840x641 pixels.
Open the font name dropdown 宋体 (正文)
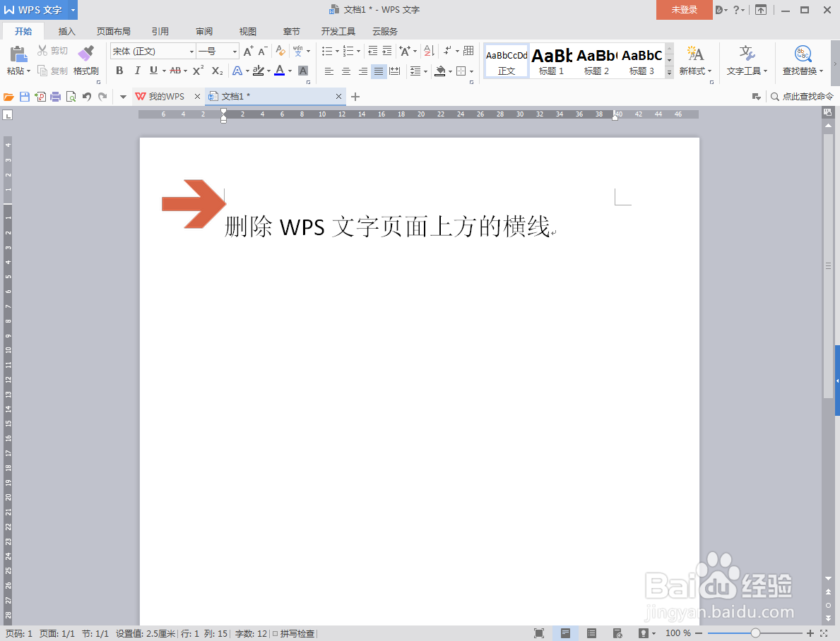click(x=191, y=52)
